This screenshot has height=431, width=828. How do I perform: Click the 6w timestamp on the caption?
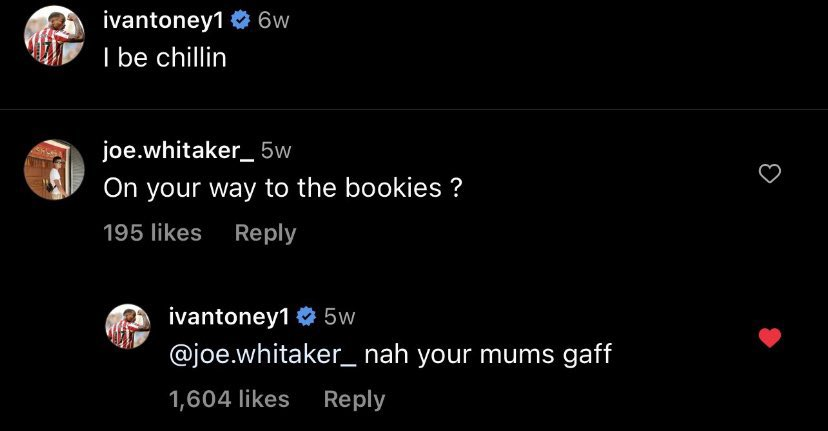click(273, 23)
